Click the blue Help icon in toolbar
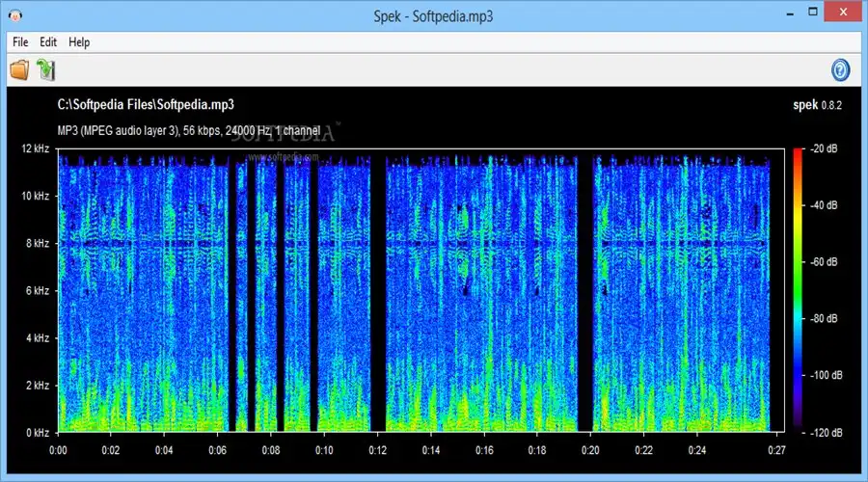The image size is (868, 482). pyautogui.click(x=840, y=69)
